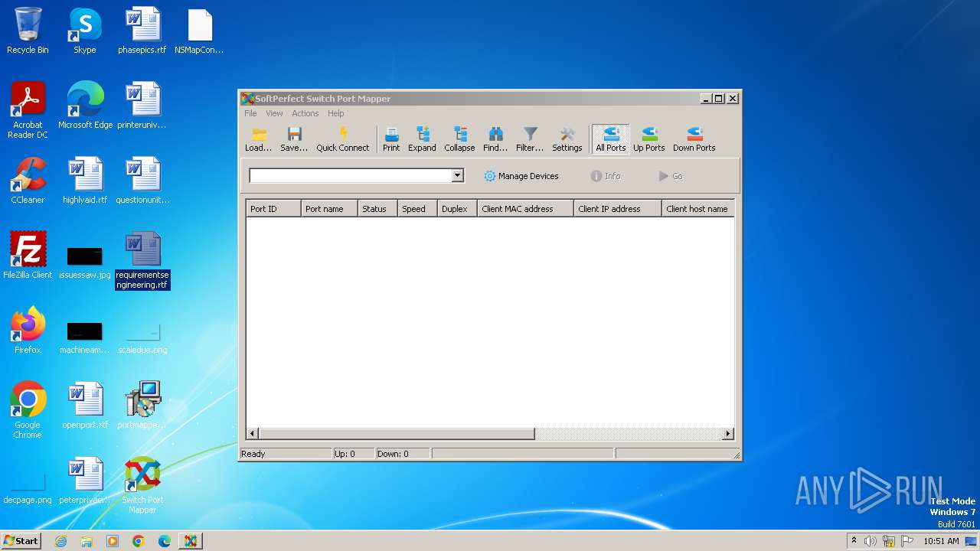Click the Save toolbar icon
The width and height of the screenshot is (980, 551).
click(294, 139)
